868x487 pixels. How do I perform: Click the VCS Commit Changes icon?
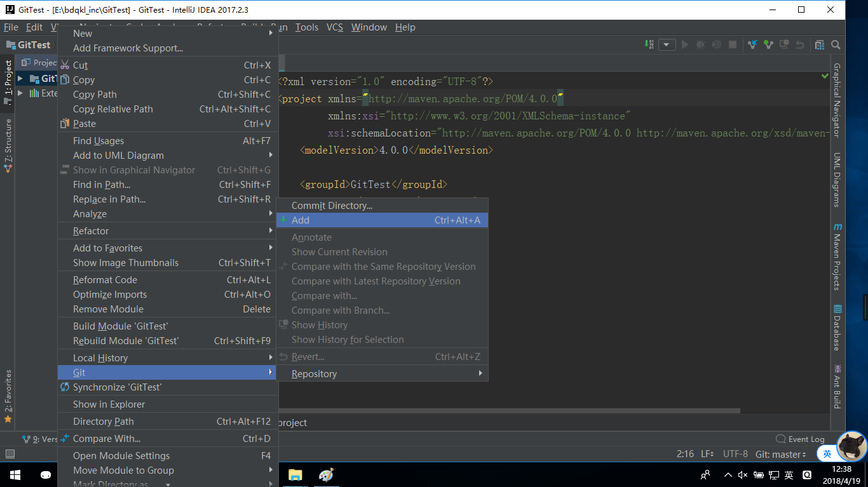tap(768, 44)
